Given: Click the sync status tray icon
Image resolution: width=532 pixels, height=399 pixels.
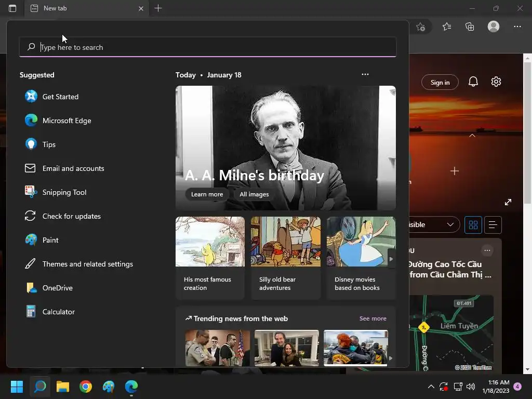Looking at the screenshot, I should (x=444, y=387).
